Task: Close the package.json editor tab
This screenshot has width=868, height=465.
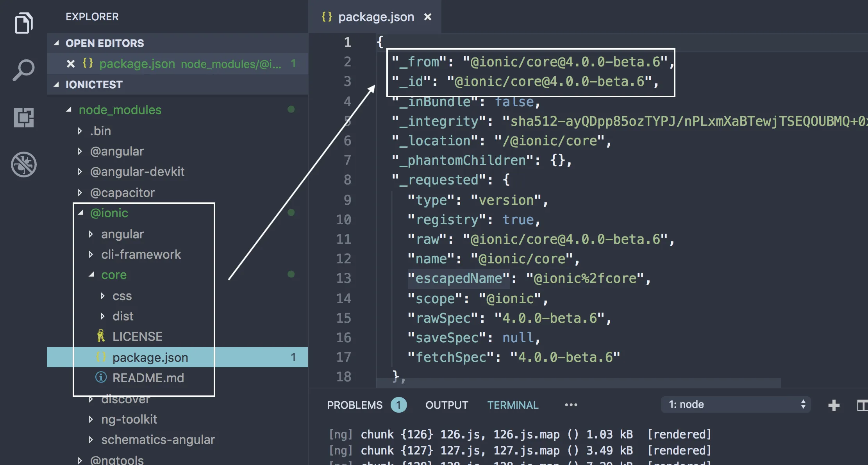Action: [428, 17]
